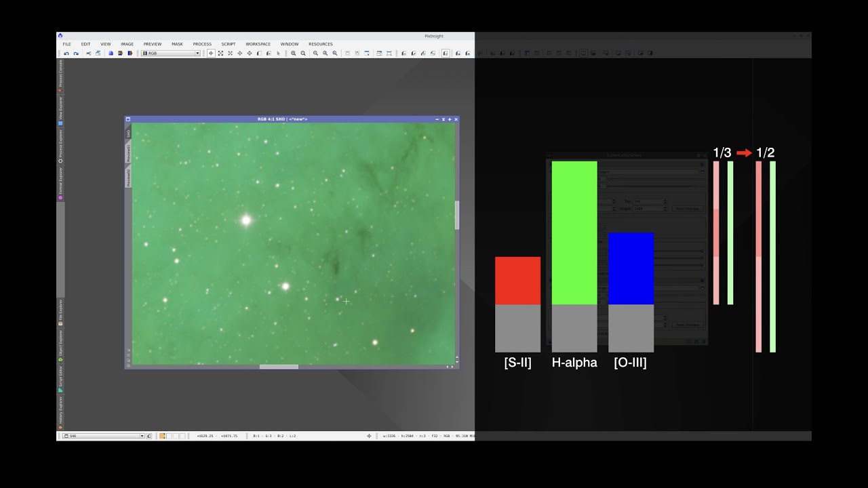Viewport: 868px width, 488px height.
Task: Click the pan mode four-arrow icon
Action: pos(239,53)
